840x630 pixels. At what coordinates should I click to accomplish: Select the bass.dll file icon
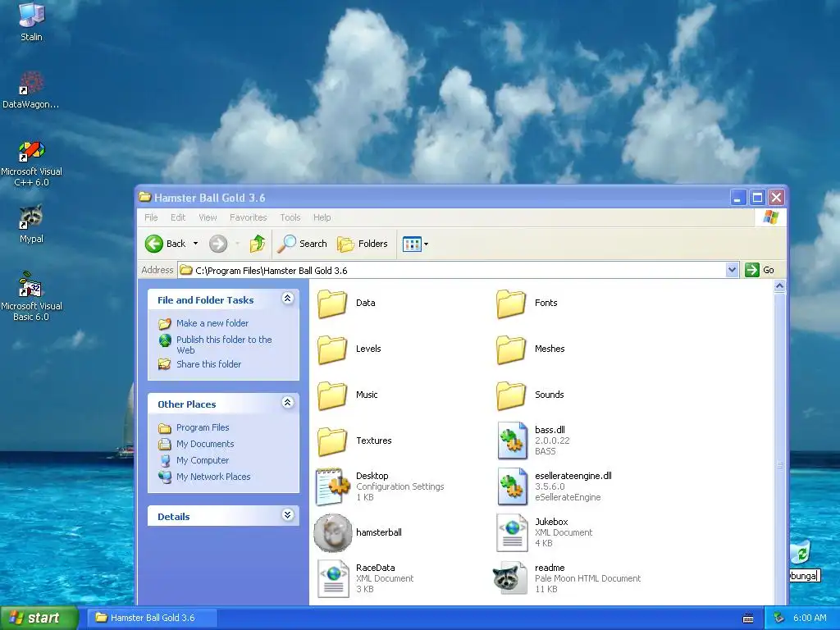point(512,441)
